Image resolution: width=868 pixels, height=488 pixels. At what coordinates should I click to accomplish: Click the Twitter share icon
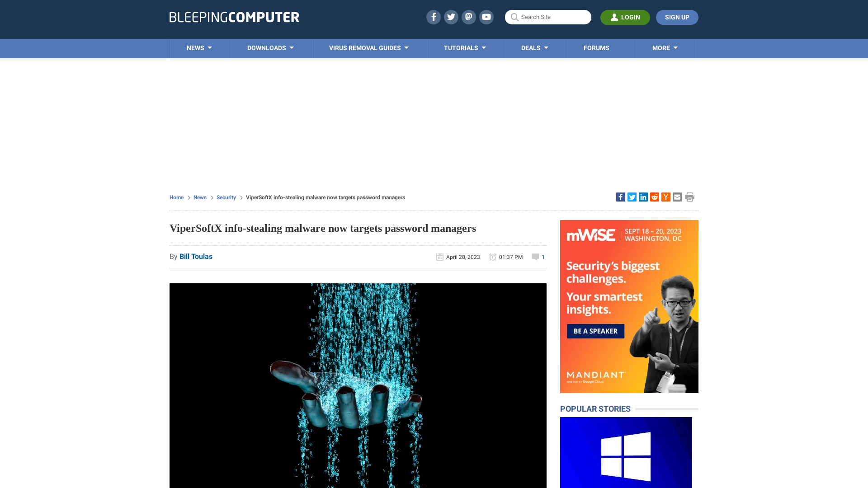[631, 197]
